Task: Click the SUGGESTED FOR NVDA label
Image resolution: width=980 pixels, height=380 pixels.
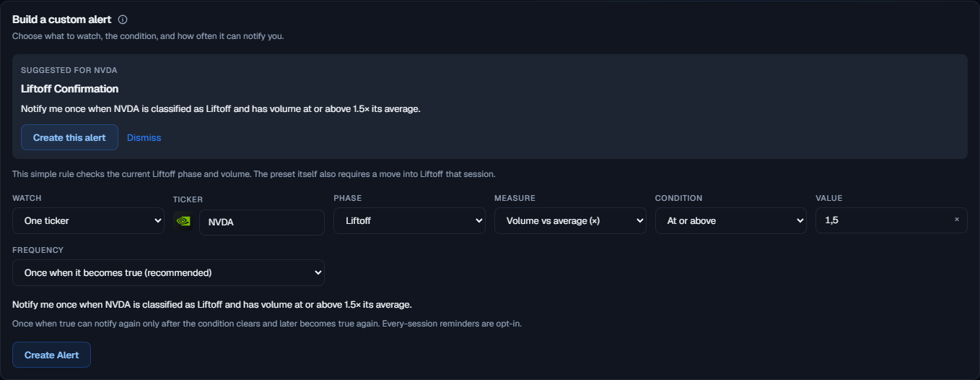Action: point(69,70)
